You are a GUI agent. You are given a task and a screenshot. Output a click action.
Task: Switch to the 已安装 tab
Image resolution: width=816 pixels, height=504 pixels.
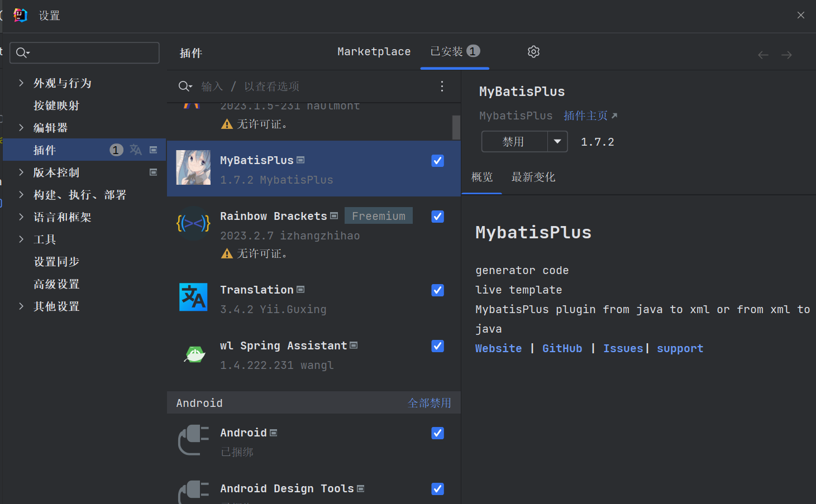(x=455, y=51)
